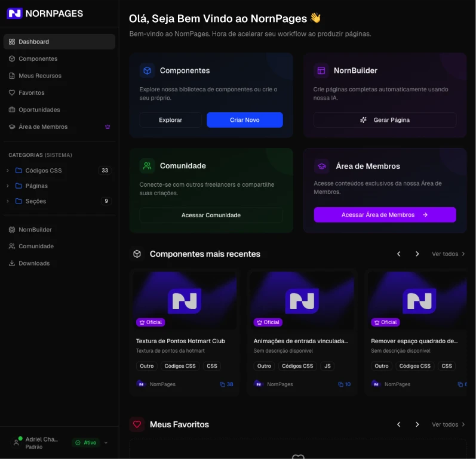This screenshot has width=476, height=459.
Task: Click the purple crown icon in sidebar
Action: (108, 127)
